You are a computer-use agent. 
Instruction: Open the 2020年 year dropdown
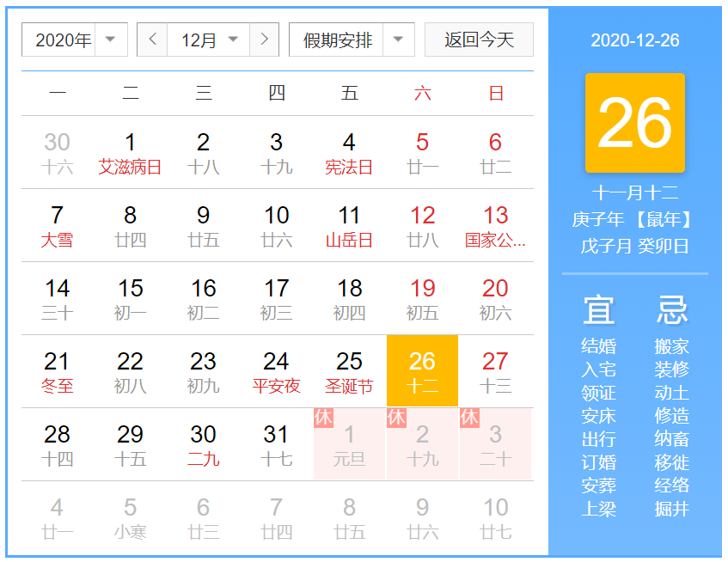(x=75, y=40)
